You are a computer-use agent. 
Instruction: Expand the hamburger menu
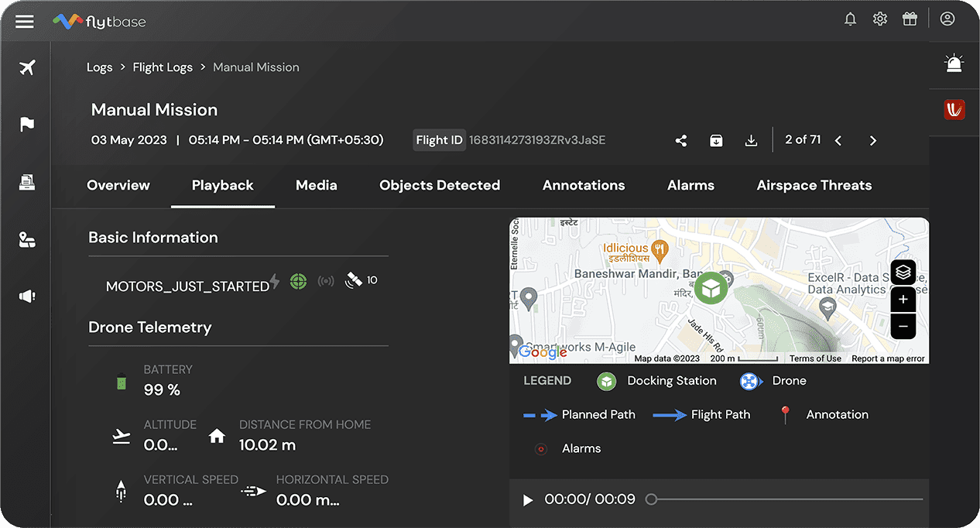(24, 21)
